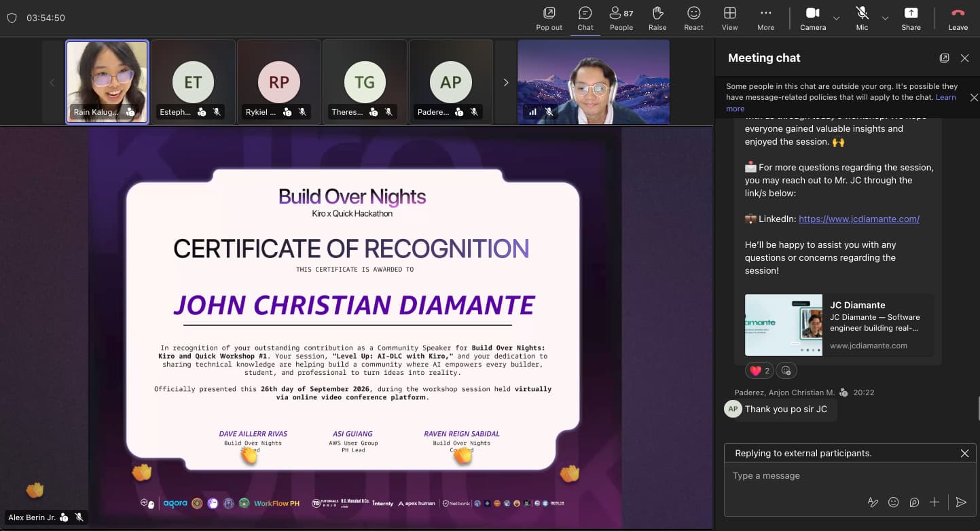This screenshot has width=980, height=531.
Task: Select Rain Kalug... video tile
Action: point(107,82)
